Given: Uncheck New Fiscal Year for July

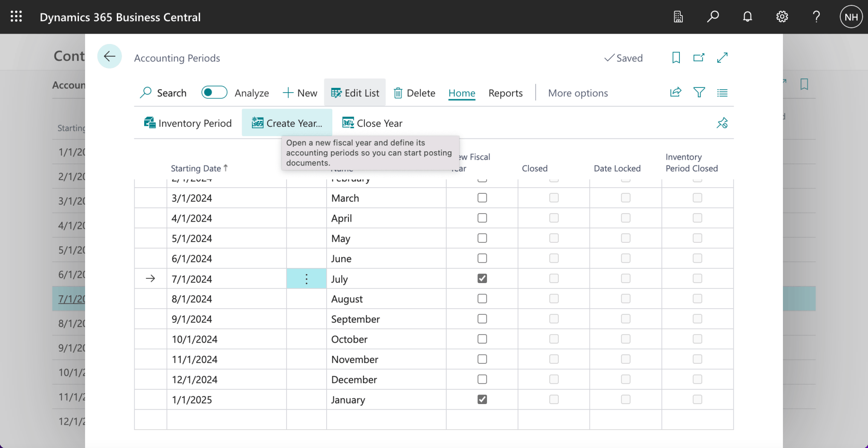Looking at the screenshot, I should coord(482,279).
